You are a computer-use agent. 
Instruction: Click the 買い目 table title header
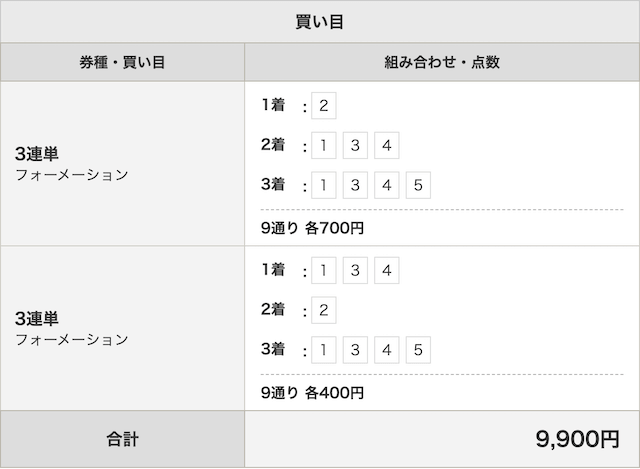320,22
